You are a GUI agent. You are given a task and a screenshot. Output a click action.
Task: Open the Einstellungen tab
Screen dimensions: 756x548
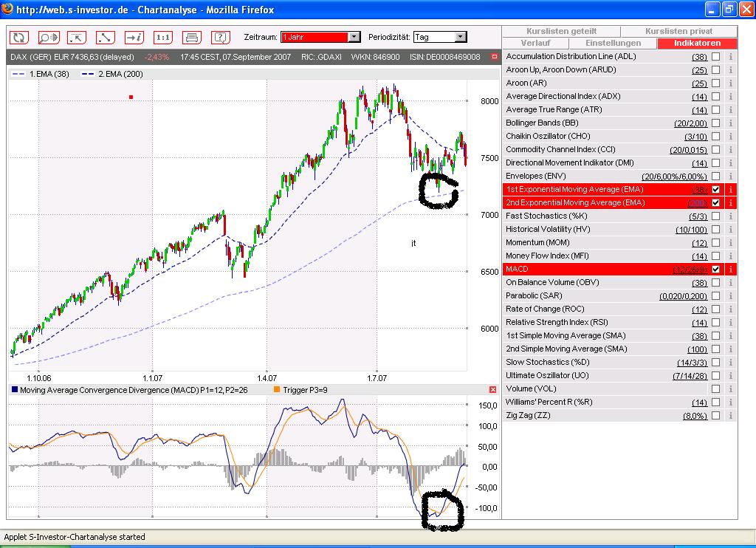(614, 43)
